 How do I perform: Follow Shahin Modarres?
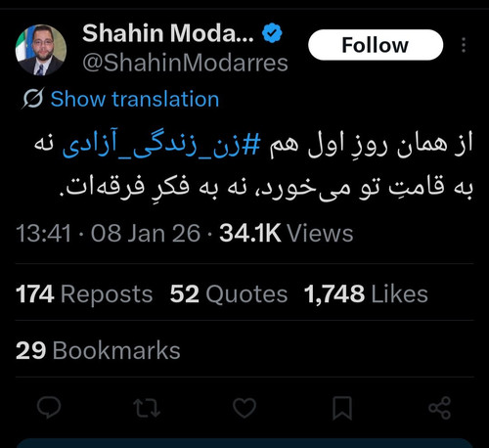(376, 45)
